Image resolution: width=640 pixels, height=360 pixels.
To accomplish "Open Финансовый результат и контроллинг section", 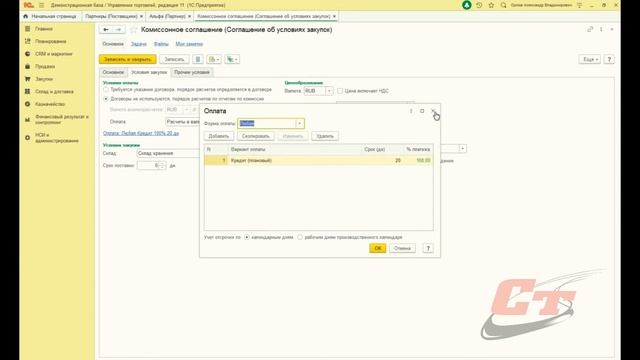I will click(61, 120).
